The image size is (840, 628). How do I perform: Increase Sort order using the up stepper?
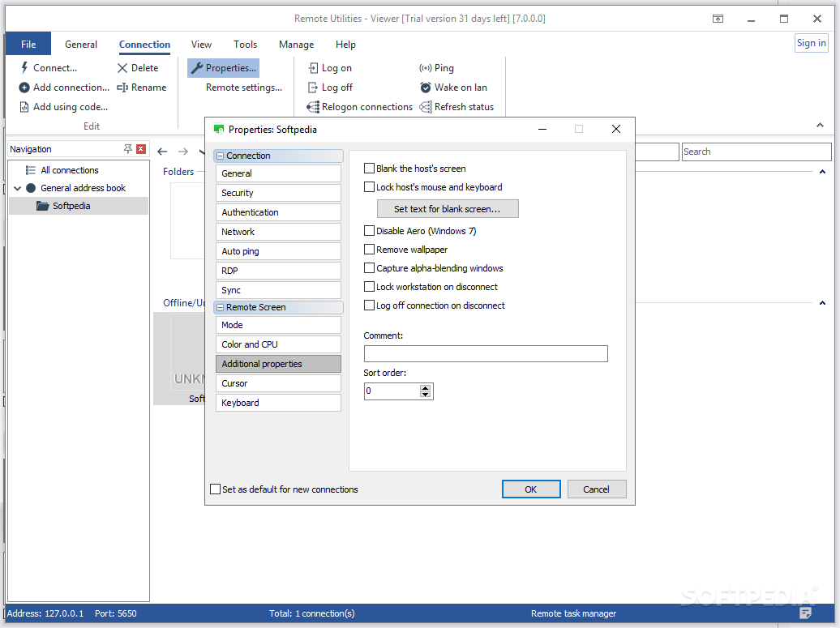click(x=426, y=387)
